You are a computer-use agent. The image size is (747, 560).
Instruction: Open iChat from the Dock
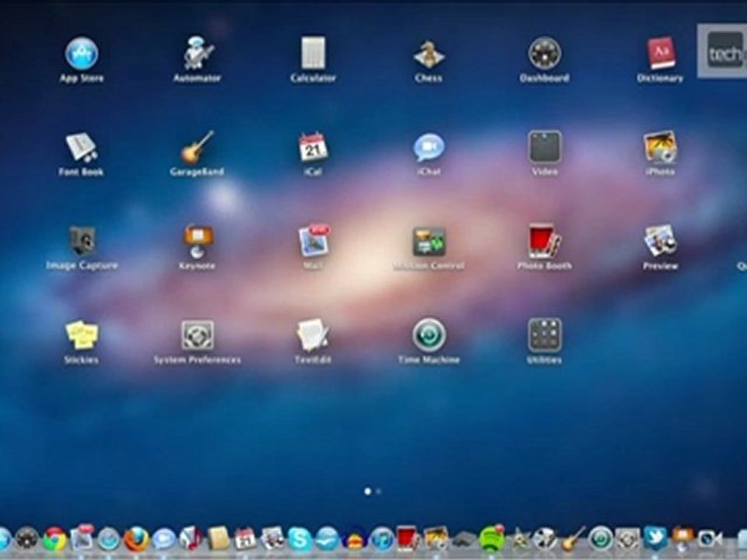pos(164,540)
